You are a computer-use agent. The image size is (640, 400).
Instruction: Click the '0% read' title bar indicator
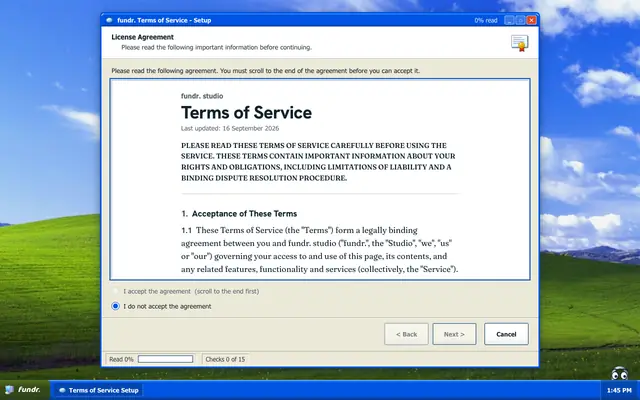(486, 20)
